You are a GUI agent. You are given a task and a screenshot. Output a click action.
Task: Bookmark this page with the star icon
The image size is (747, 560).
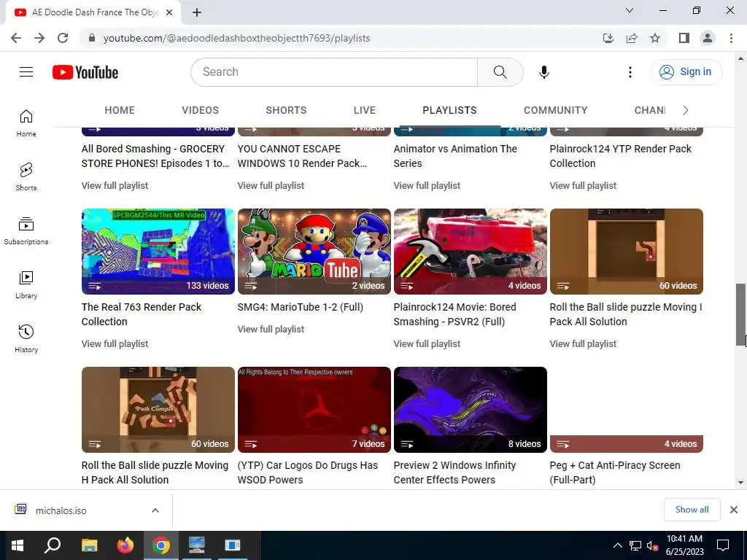655,38
